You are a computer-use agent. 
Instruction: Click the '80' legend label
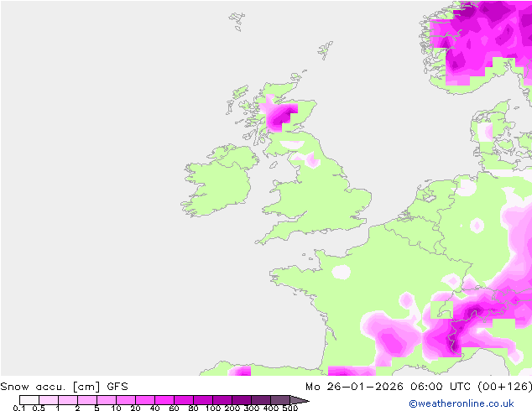click(x=193, y=408)
